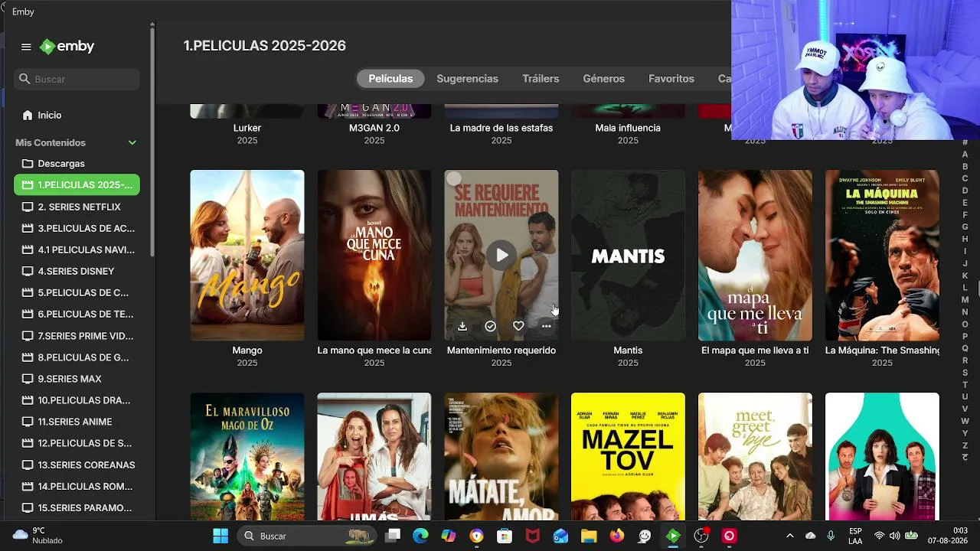Click the Windows taskbar search box
980x551 pixels.
pos(308,536)
